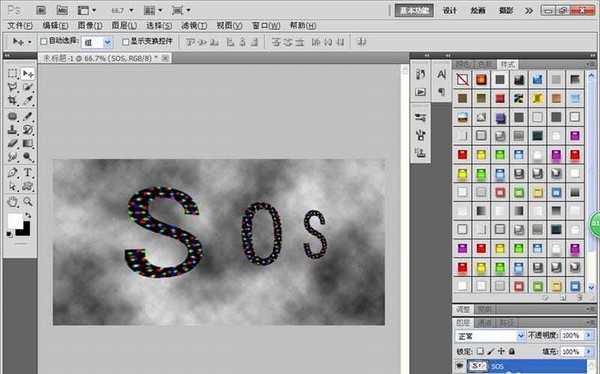Click the Auto-Align Layers icon in options bar
Image resolution: width=600 pixels, height=374 pixels.
click(x=362, y=42)
